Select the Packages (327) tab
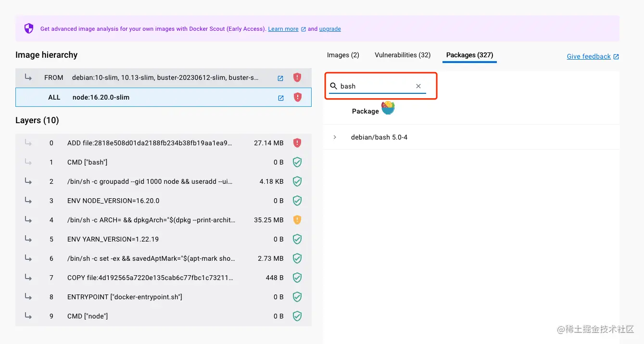The width and height of the screenshot is (644, 344). point(469,55)
